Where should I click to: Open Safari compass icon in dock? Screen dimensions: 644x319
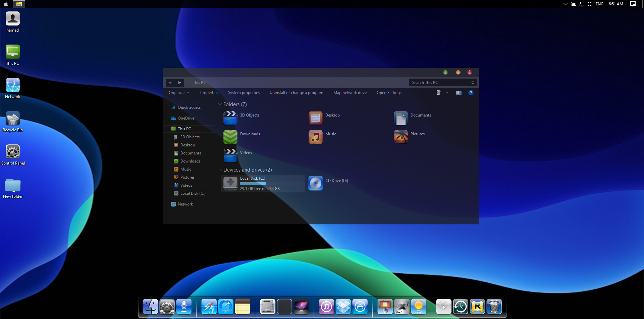point(209,307)
